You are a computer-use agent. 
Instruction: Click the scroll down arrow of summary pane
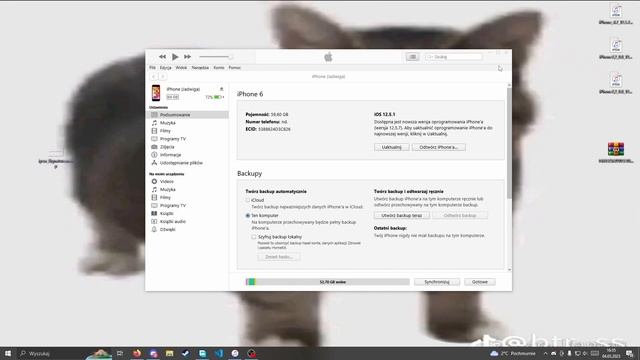(509, 269)
